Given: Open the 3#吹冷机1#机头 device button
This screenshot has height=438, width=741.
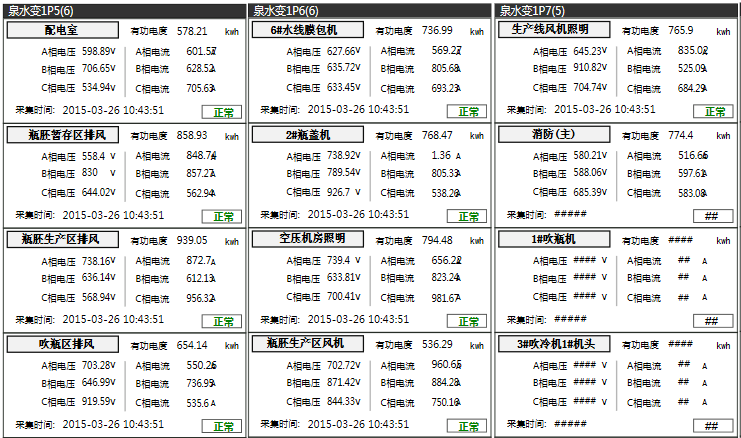Looking at the screenshot, I should 556,344.
